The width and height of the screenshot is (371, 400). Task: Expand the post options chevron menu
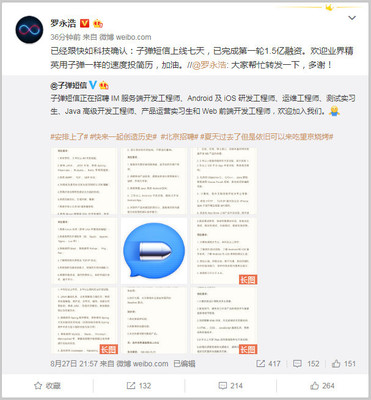pyautogui.click(x=352, y=18)
